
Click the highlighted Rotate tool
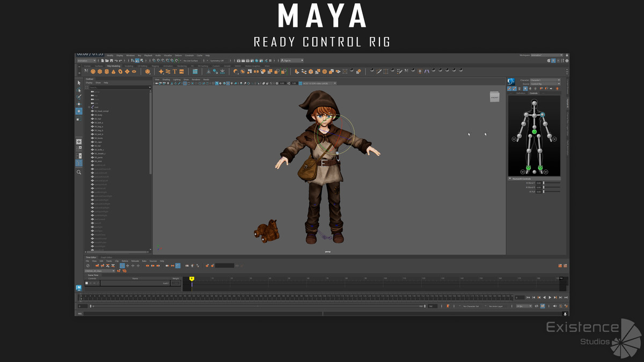[x=79, y=111]
